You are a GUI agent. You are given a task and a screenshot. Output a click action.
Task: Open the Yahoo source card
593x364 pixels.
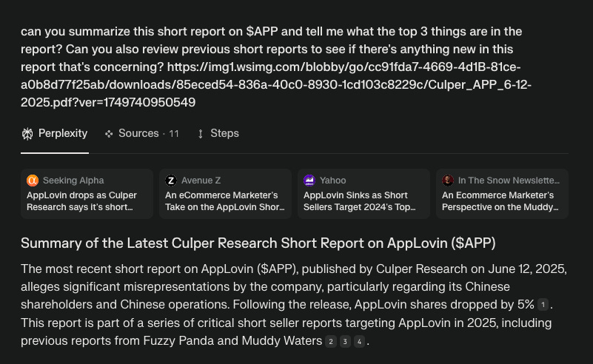(363, 194)
